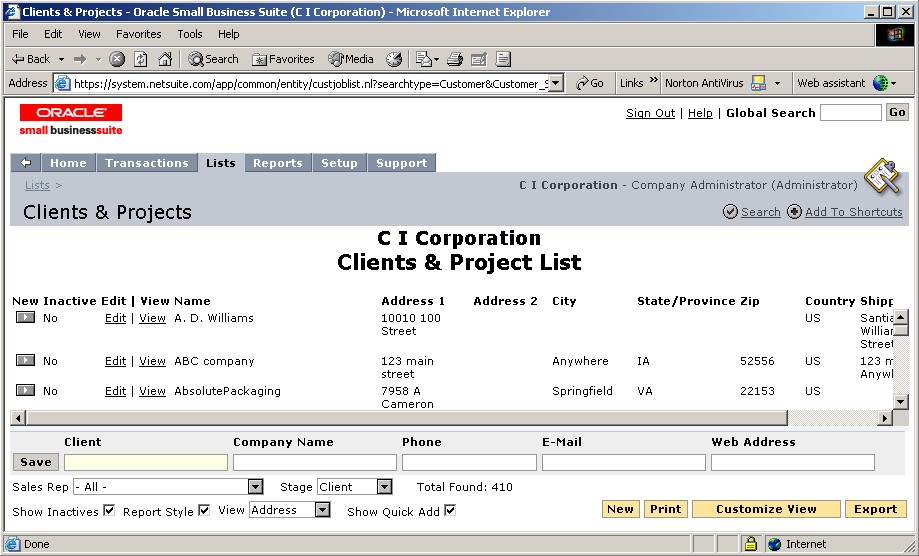Open the Web assistant dropdown arrow
Image resolution: width=919 pixels, height=556 pixels.
click(x=893, y=84)
